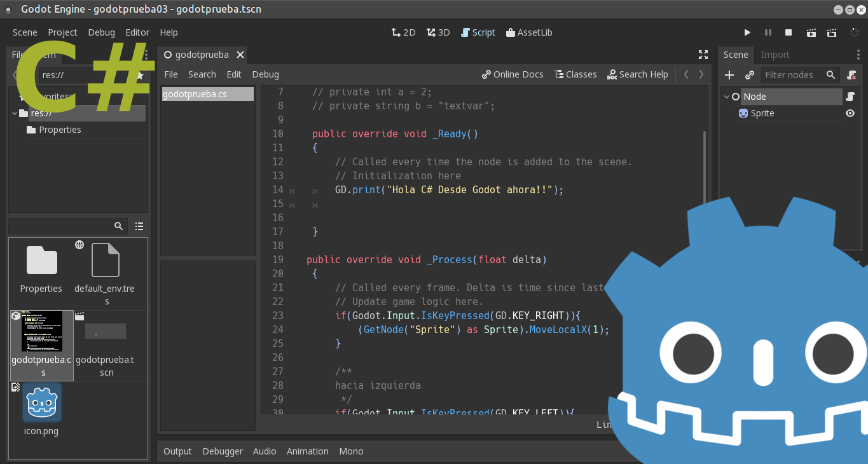This screenshot has height=464, width=868.
Task: Go to next script edit location
Action: tap(701, 74)
